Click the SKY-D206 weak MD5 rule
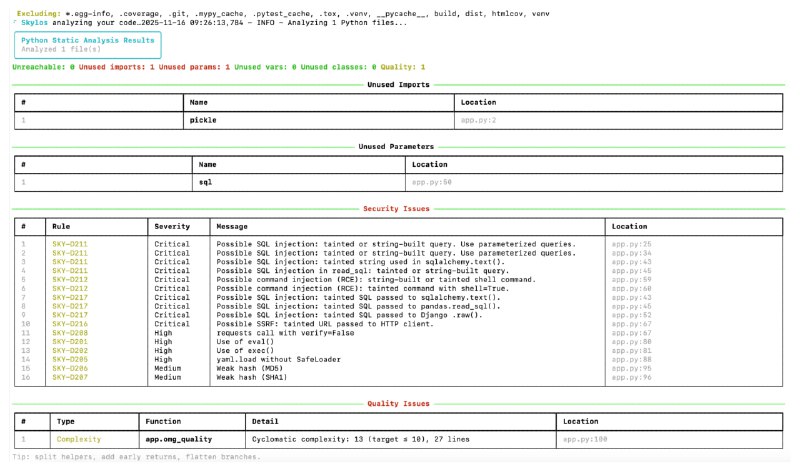800x469 pixels. click(70, 368)
